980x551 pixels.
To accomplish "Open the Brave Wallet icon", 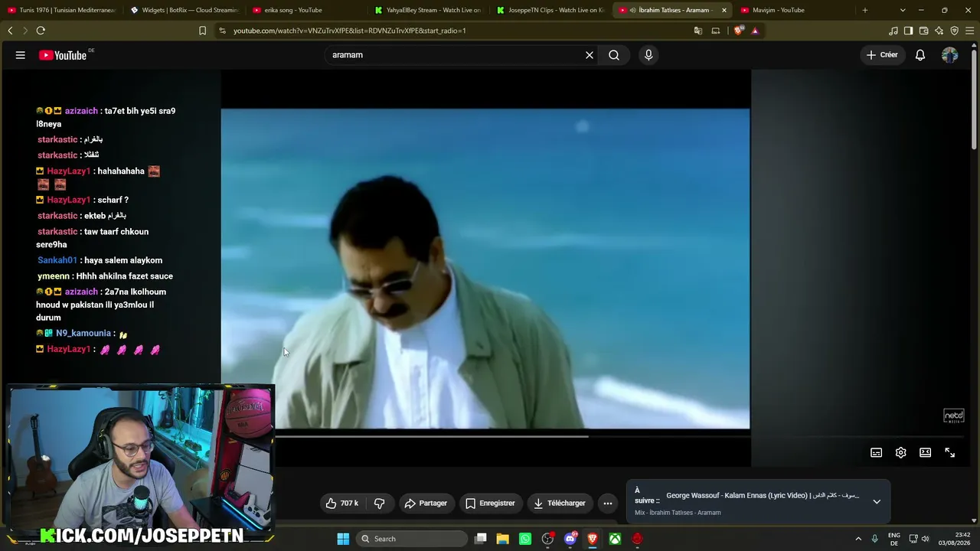I will point(924,31).
